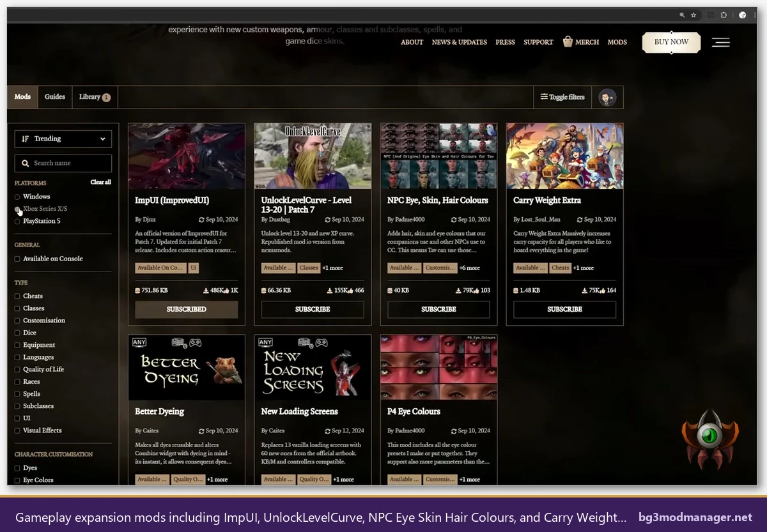Open the browser extensions puzzle icon

click(x=724, y=15)
